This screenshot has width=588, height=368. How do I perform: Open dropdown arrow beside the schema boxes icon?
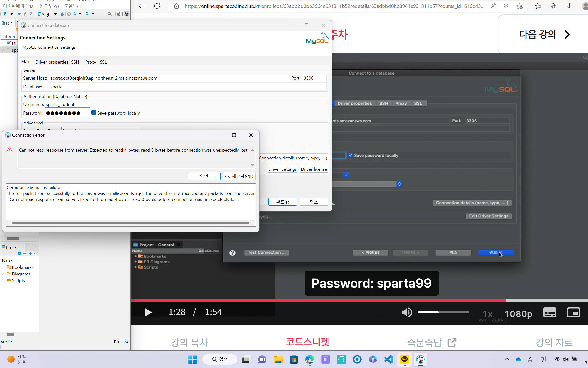click(80, 14)
